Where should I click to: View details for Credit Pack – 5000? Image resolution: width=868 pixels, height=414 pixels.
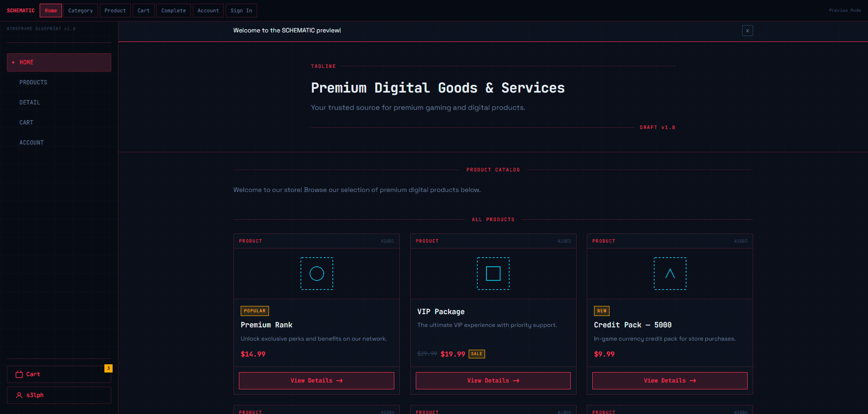pos(670,381)
